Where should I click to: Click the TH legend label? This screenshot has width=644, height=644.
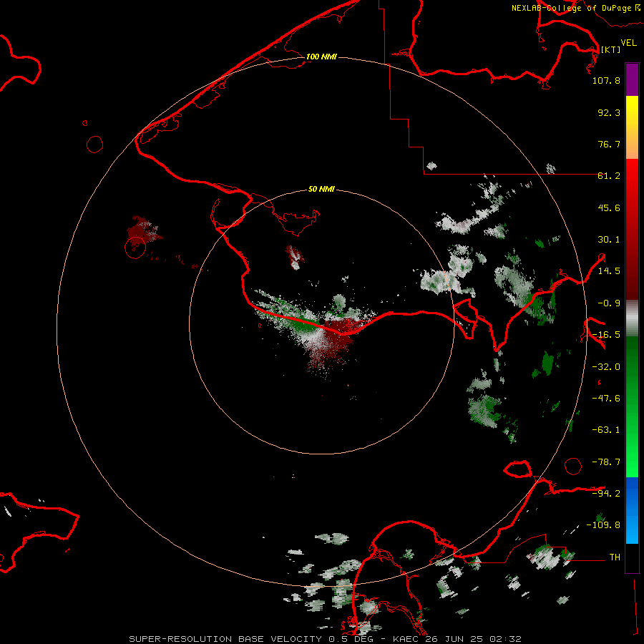615,557
